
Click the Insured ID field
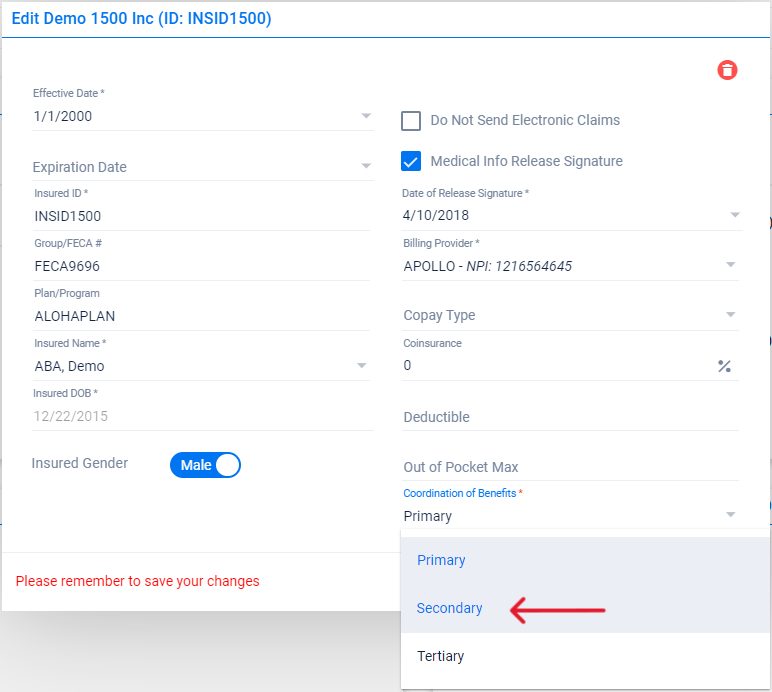pos(201,216)
